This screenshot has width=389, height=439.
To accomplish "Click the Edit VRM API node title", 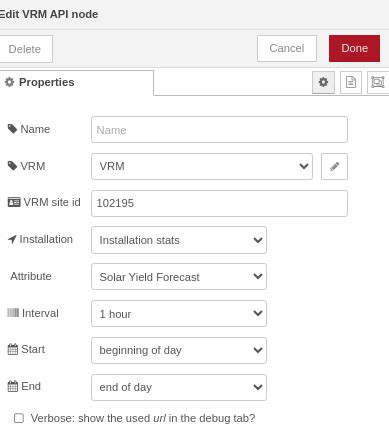I will pyautogui.click(x=49, y=14).
